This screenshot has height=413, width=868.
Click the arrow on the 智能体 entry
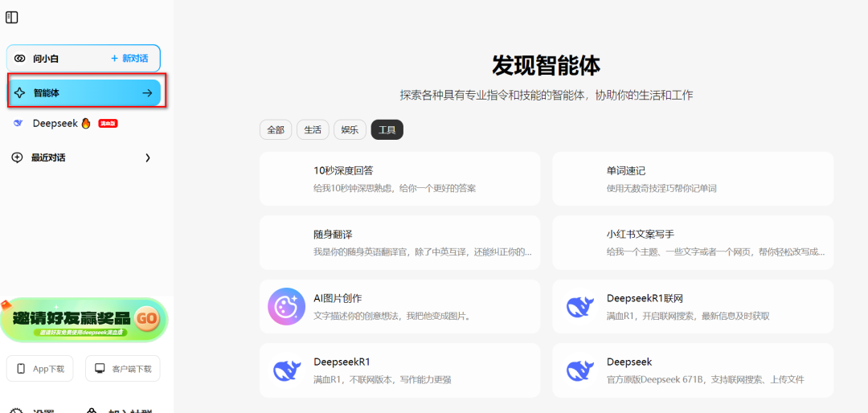tap(147, 93)
